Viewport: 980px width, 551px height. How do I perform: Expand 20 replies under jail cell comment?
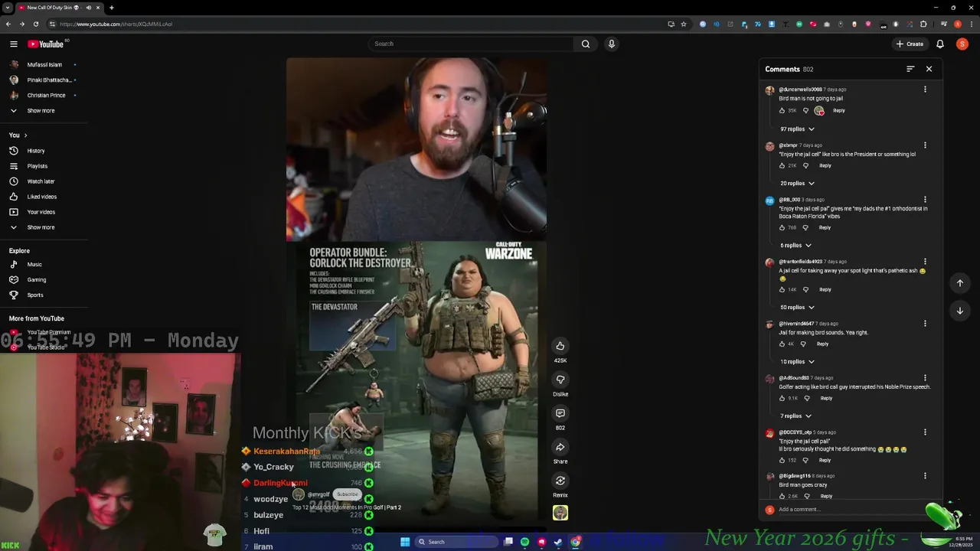[x=797, y=184]
